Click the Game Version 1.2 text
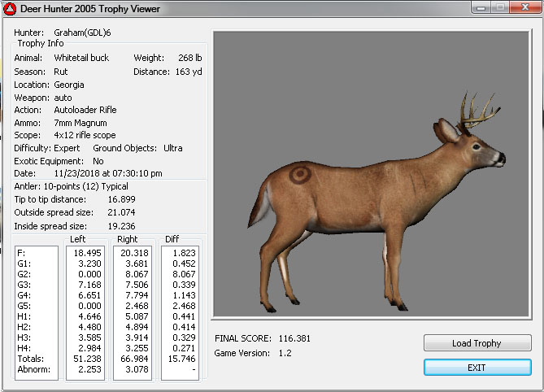The width and height of the screenshot is (544, 392). (x=285, y=353)
